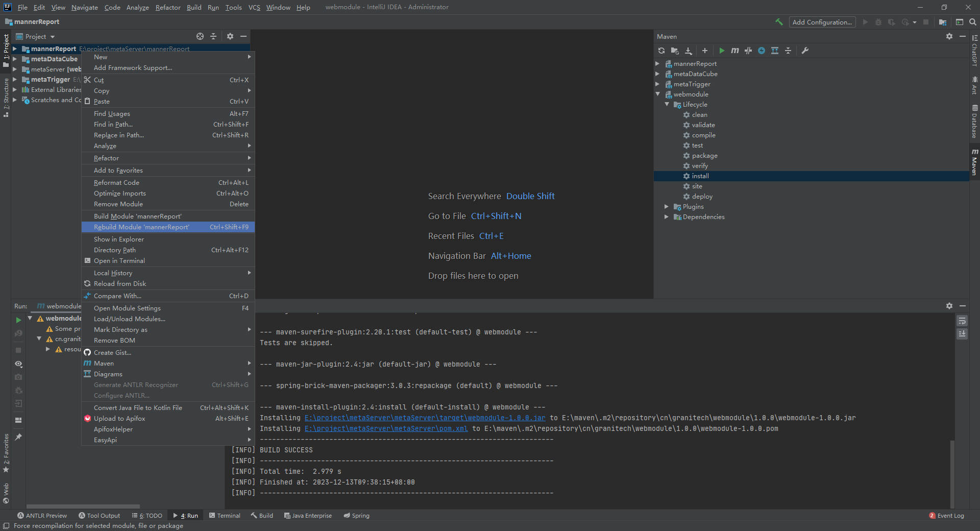Expand metaDataCube node in the Maven tree
The width and height of the screenshot is (980, 531).
tap(657, 74)
